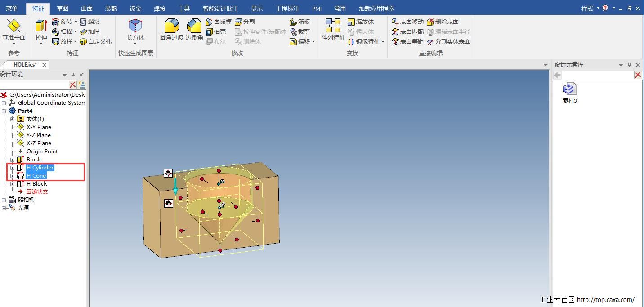Choose the 扫描 sweep feature
The height and width of the screenshot is (307, 644).
(x=62, y=31)
